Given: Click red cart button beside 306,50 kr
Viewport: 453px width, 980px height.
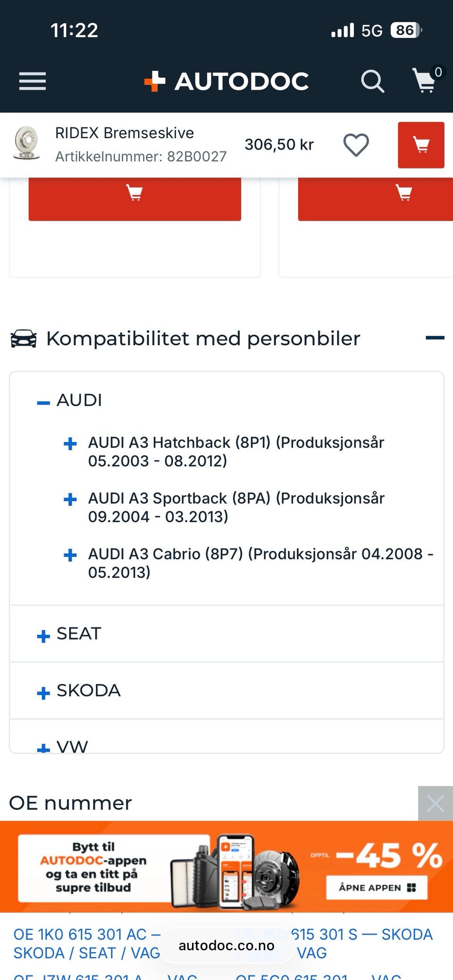Looking at the screenshot, I should point(420,145).
